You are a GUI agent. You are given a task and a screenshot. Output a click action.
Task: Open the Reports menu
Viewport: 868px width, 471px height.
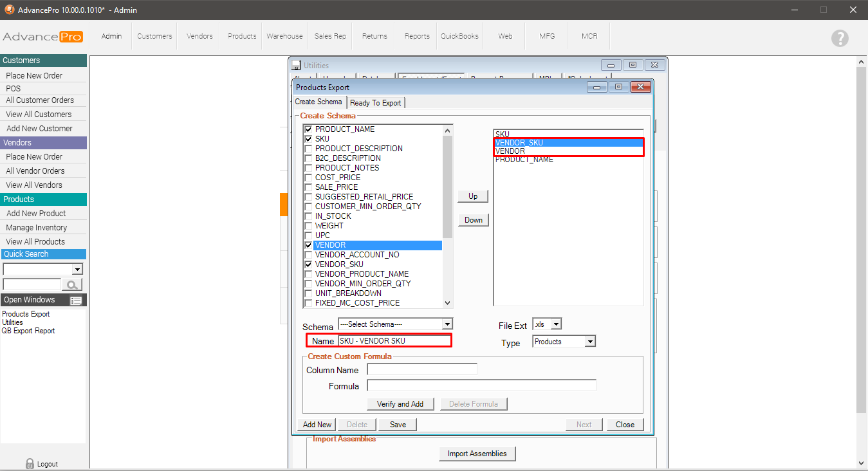417,37
